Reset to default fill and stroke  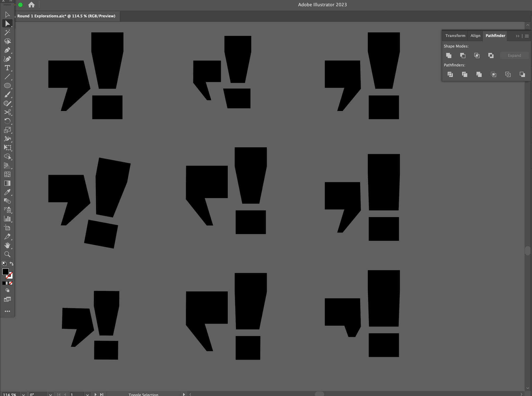tap(4, 263)
